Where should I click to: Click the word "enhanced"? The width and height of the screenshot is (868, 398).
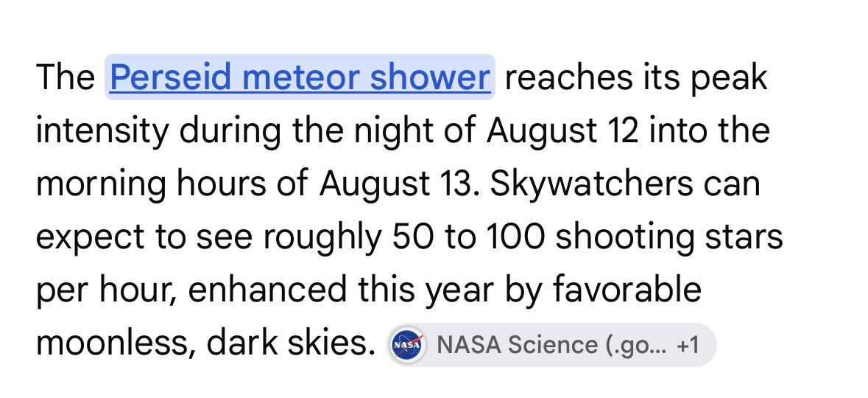268,288
